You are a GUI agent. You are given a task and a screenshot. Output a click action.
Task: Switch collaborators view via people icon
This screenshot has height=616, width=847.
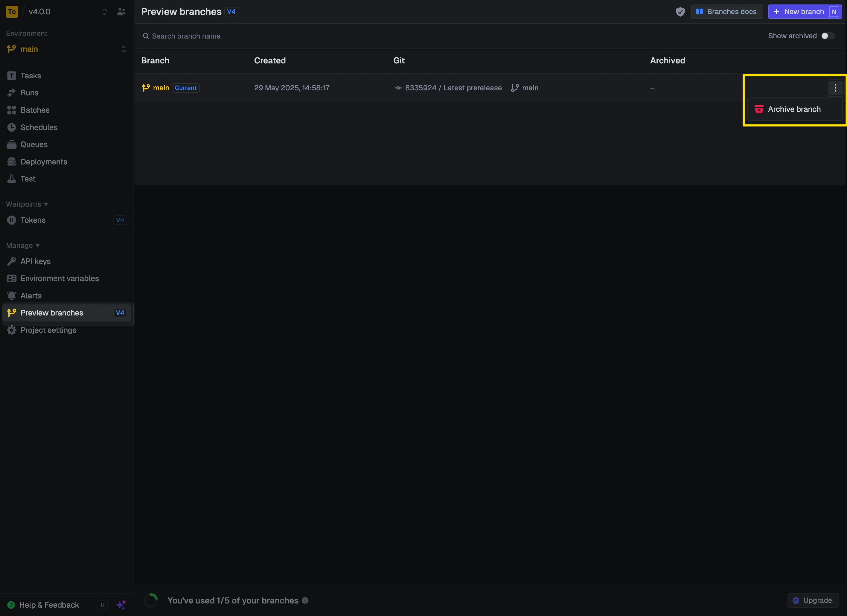coord(121,12)
